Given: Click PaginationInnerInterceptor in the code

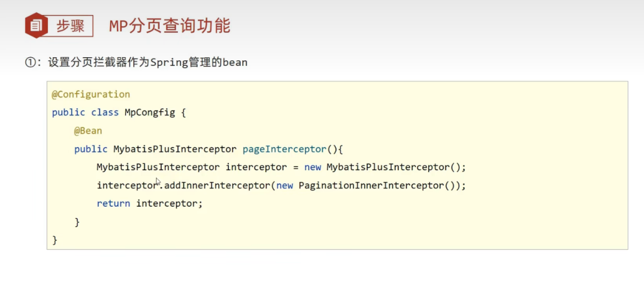Looking at the screenshot, I should pos(365,185).
